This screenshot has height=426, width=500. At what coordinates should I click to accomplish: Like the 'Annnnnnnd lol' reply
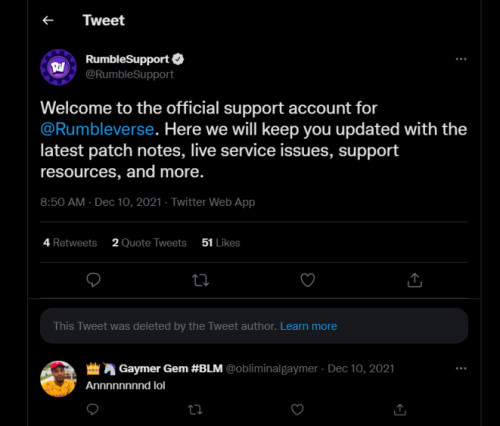click(x=297, y=409)
